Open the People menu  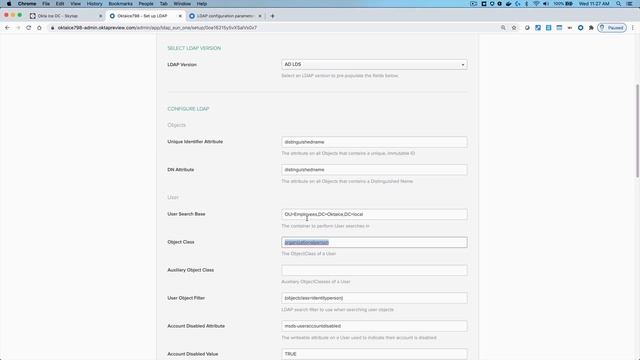click(146, 4)
